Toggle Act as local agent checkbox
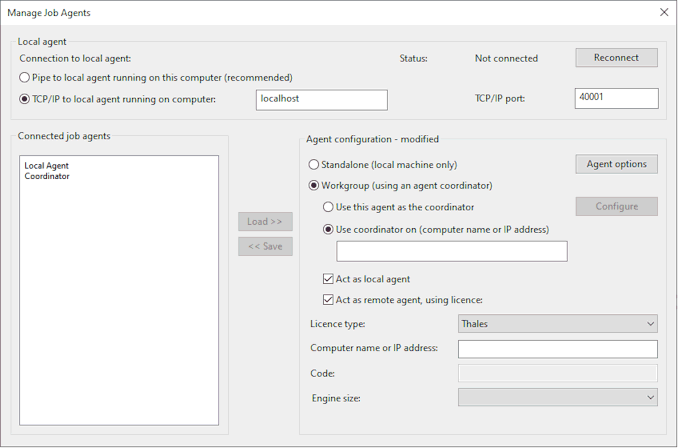Image resolution: width=678 pixels, height=448 pixels. (329, 279)
